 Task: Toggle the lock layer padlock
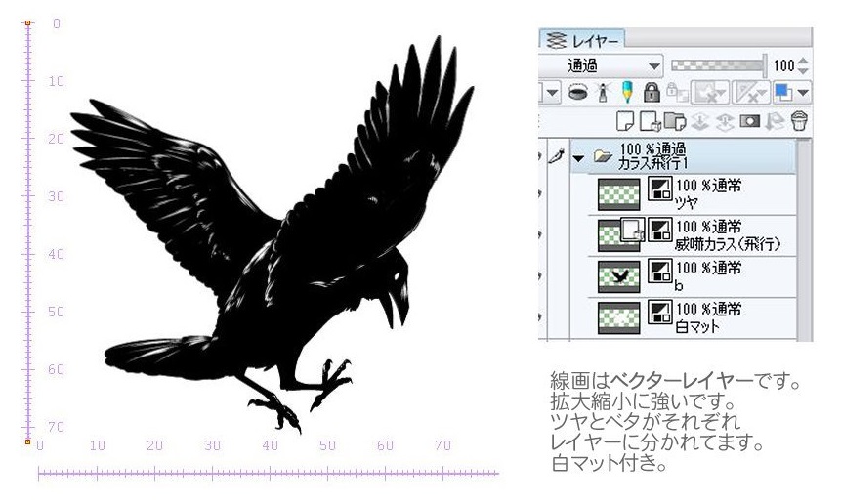652,93
